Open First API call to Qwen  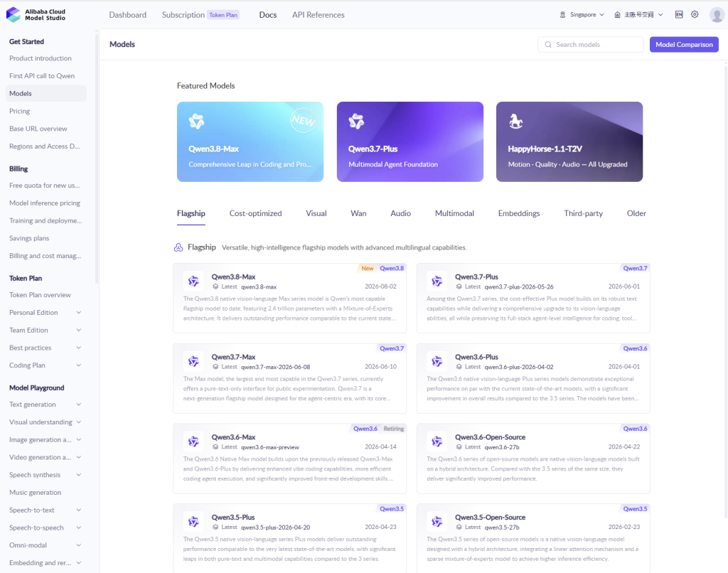coord(42,75)
